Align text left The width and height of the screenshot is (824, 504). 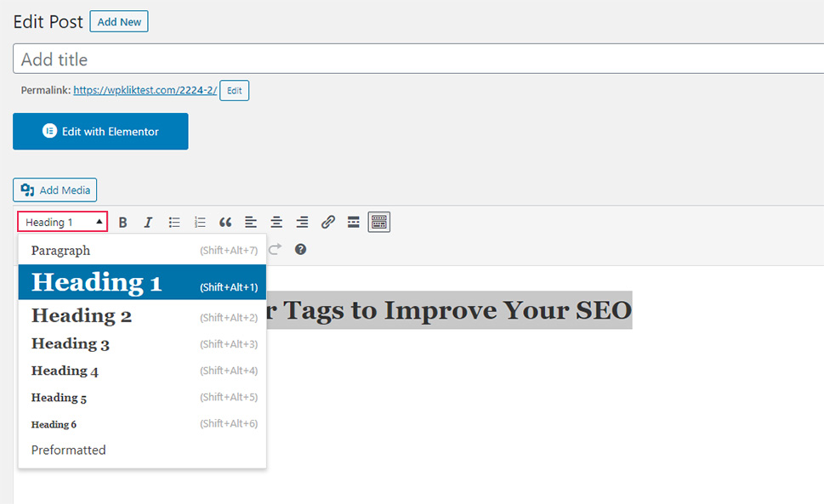[x=251, y=222]
